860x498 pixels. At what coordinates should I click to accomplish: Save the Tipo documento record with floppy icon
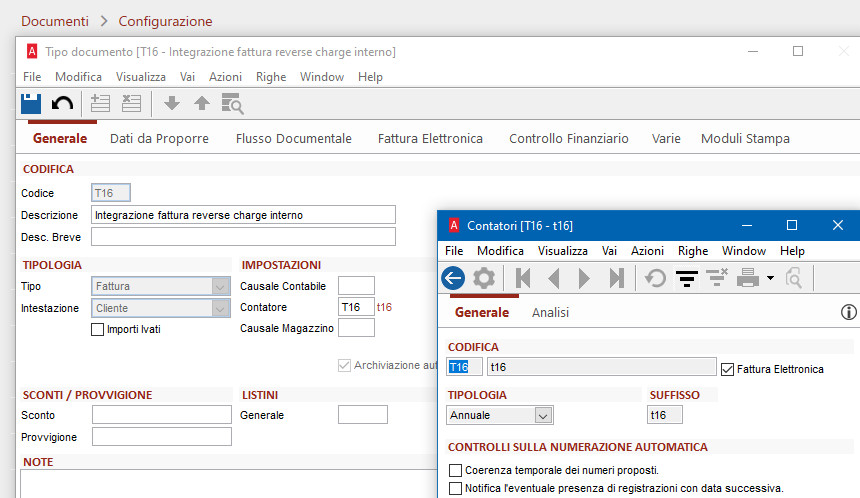[31, 103]
